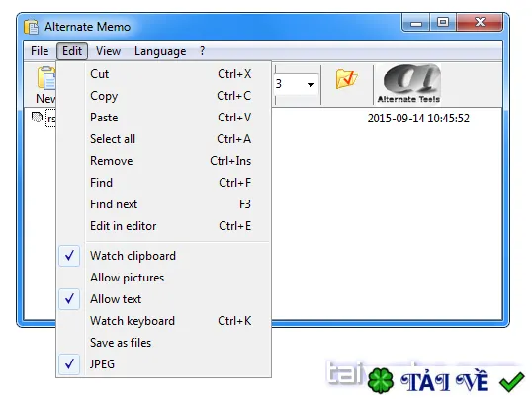The width and height of the screenshot is (532, 401).
Task: Select the list entry beginning with rs
Action: point(50,119)
